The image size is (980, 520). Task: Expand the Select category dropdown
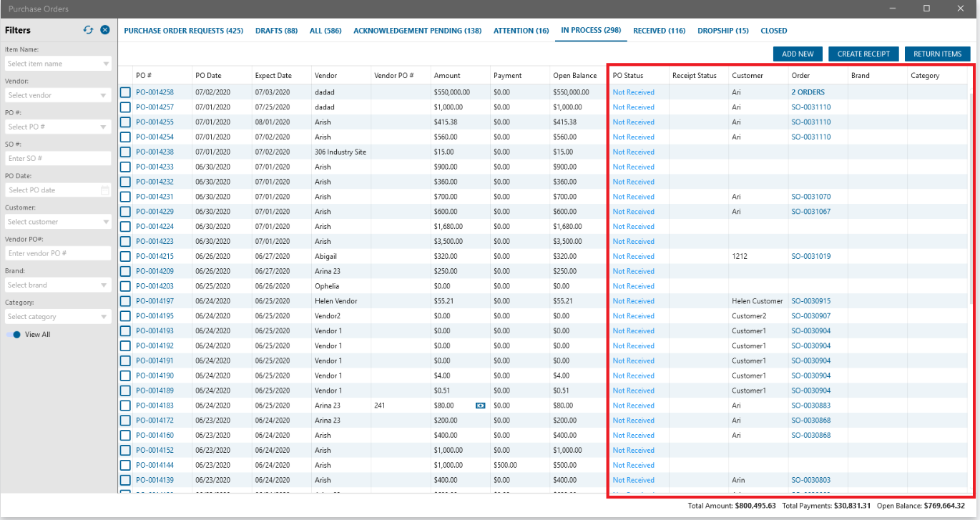tap(58, 316)
